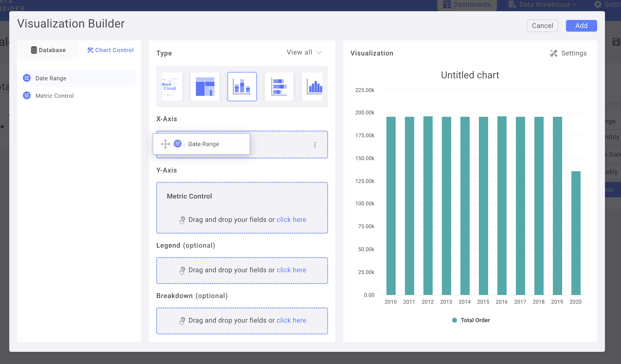Expand the Data Warehouse menu chevron
This screenshot has width=621, height=364.
tap(575, 4)
